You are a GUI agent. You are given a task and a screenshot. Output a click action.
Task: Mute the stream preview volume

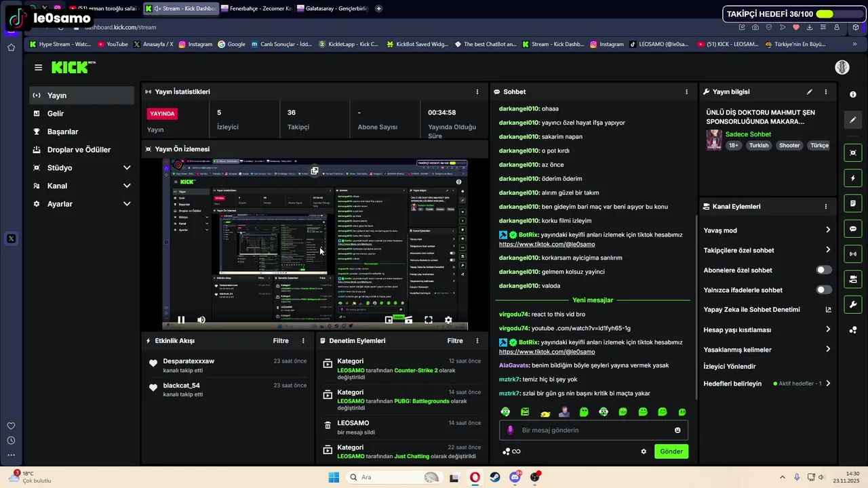click(x=201, y=320)
